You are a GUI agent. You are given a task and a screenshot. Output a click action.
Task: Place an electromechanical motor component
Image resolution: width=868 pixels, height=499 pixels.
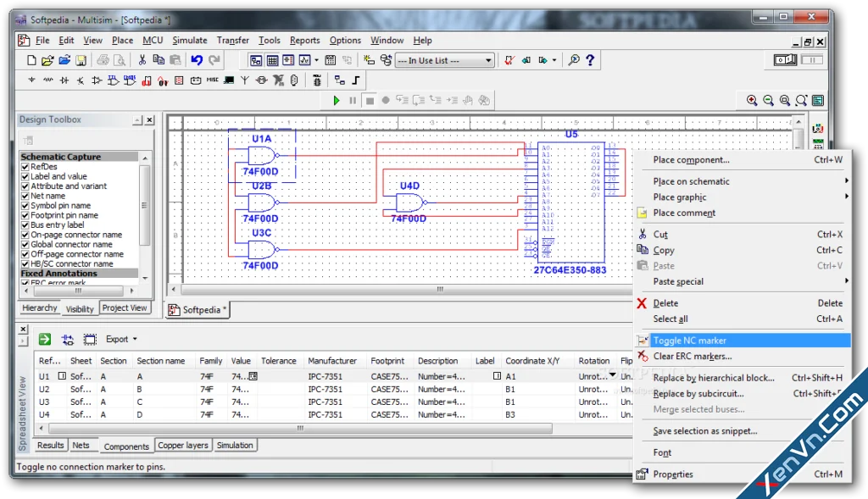click(x=261, y=80)
